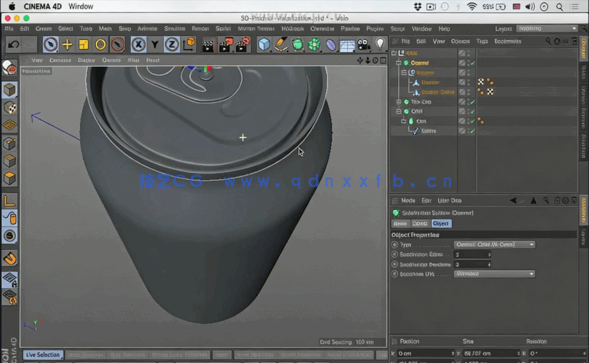The width and height of the screenshot is (589, 363).
Task: Toggle green checkmark on the Spline row
Action: (473, 131)
